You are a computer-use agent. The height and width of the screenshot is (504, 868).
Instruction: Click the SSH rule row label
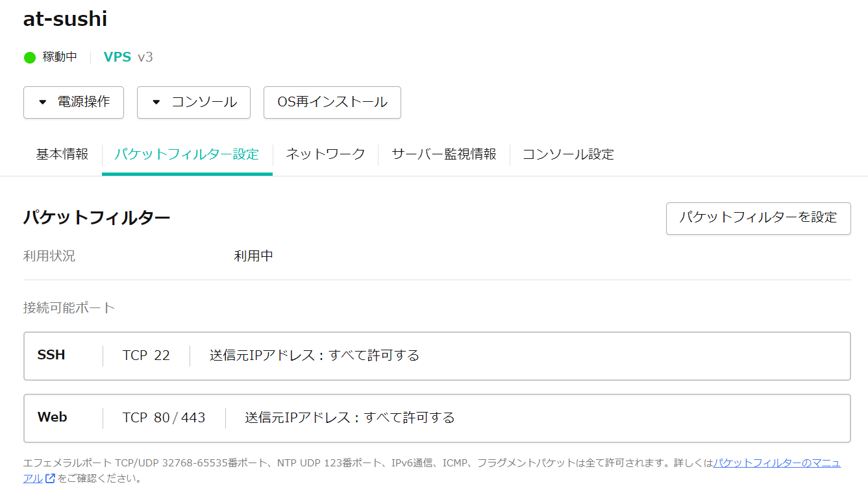point(51,355)
